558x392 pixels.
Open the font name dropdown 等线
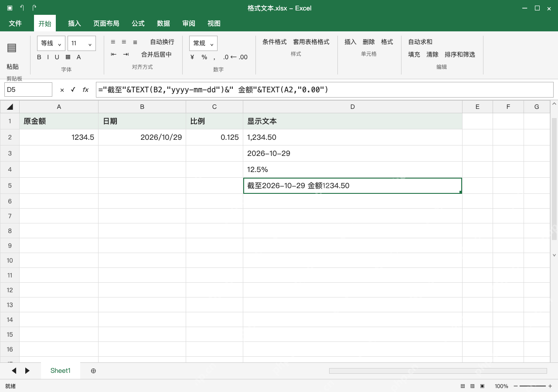pos(51,43)
